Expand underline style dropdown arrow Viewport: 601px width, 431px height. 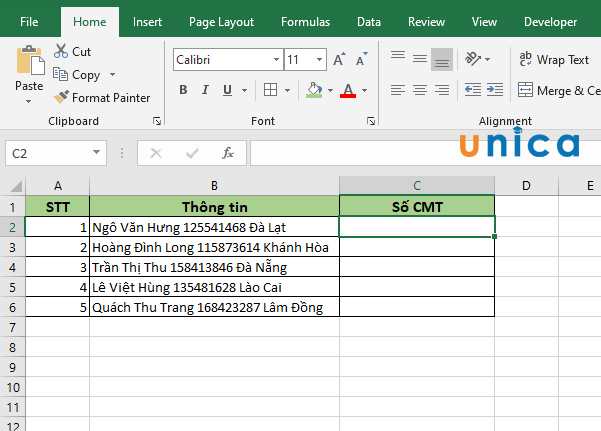[244, 90]
